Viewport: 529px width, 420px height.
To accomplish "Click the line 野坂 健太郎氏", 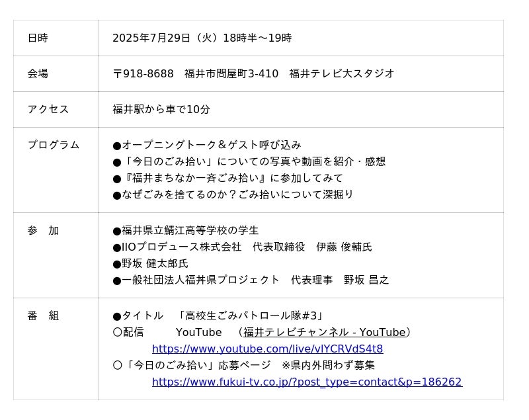I will (154, 263).
